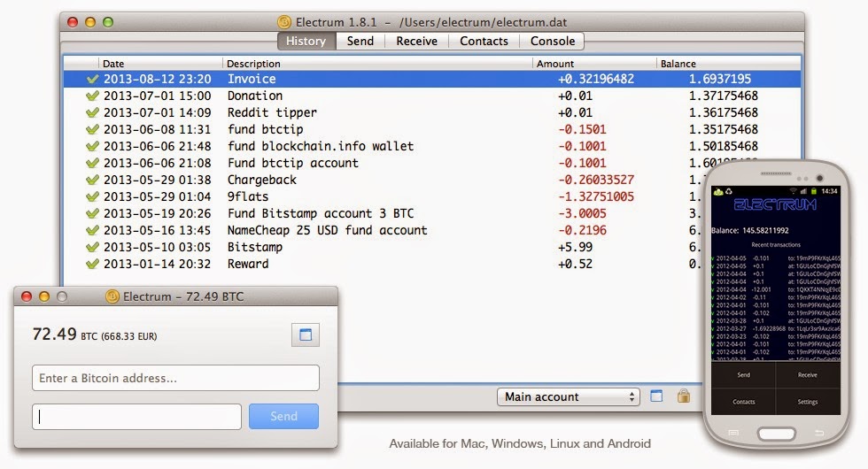This screenshot has width=868, height=469.
Task: Click the Bitcoin icon in lite window title
Action: (112, 296)
